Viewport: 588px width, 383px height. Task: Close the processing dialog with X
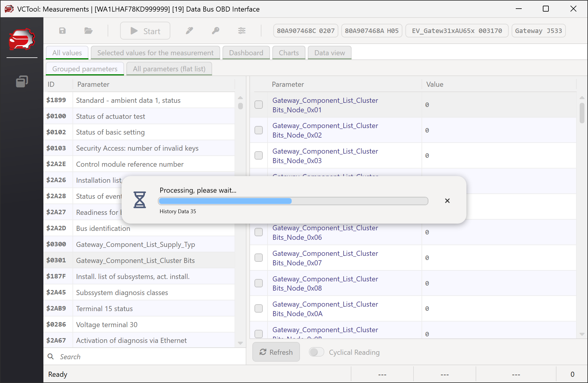tap(447, 201)
